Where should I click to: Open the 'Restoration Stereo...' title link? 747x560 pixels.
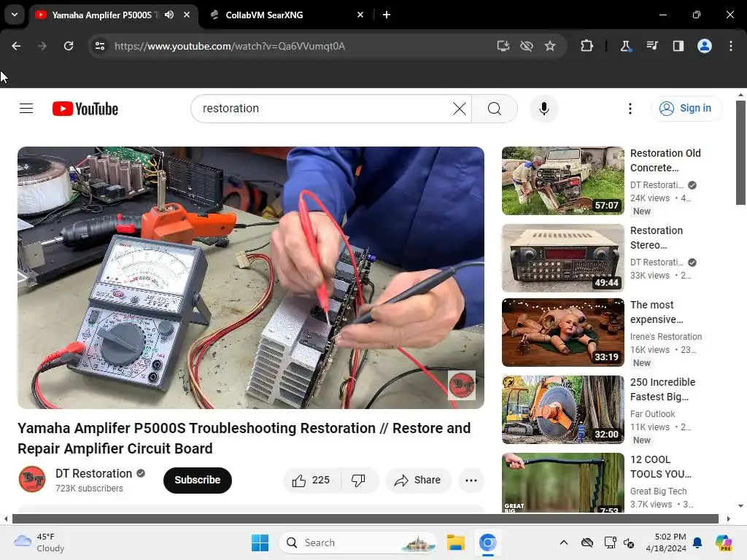tap(657, 238)
